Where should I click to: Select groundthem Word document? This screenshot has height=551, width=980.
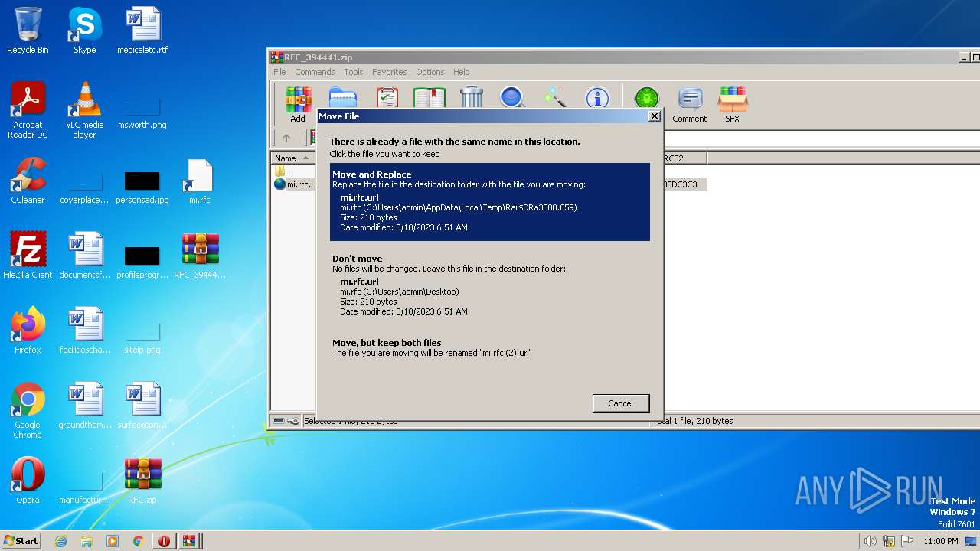tap(84, 406)
